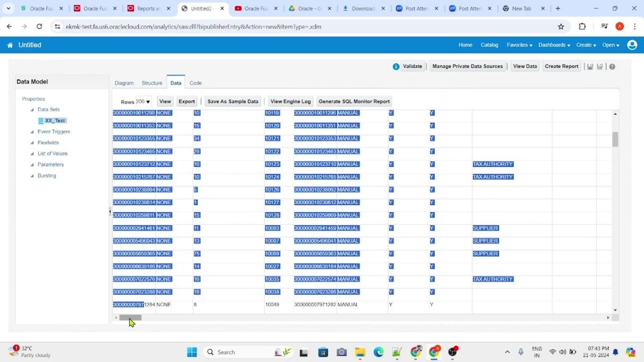Open File Explorer from taskbar
The height and width of the screenshot is (362, 644).
[x=360, y=352]
